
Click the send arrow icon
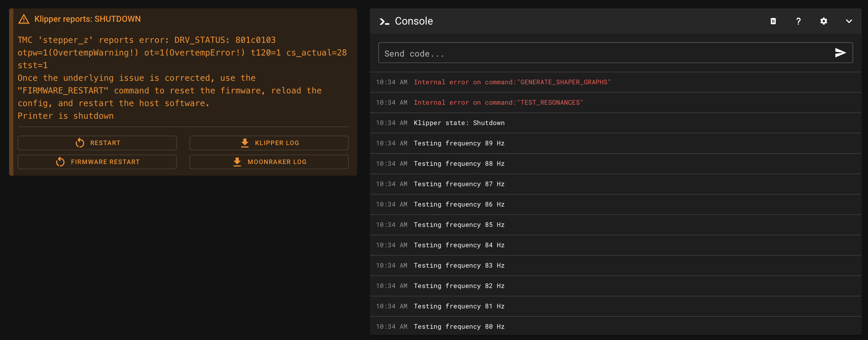(840, 53)
